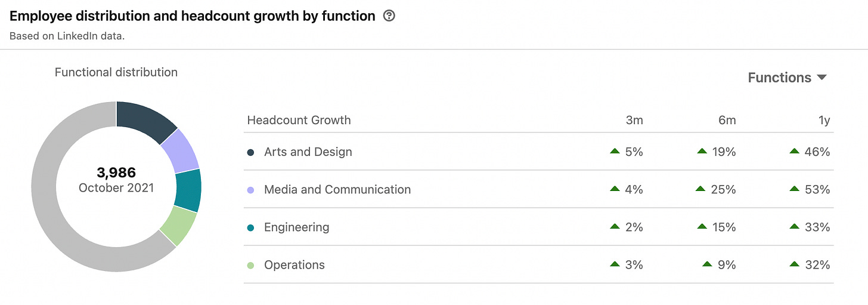Screen dimensions: 868x305
Task: Click the 6m column header
Action: [727, 120]
